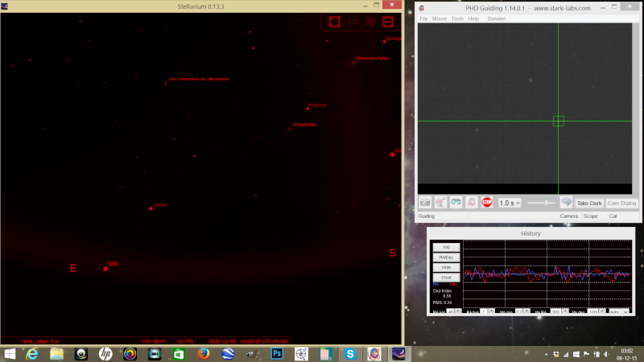Click the volume icon in the system tray
Screen dimensions: 644x362
[x=607, y=354]
